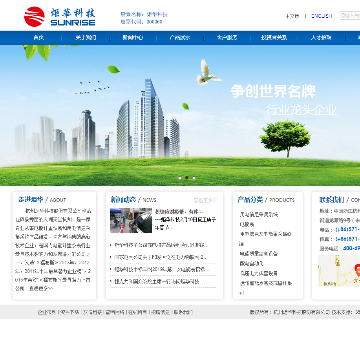Open the news photo thumbnail
This screenshot has width=360, height=360.
(131, 220)
